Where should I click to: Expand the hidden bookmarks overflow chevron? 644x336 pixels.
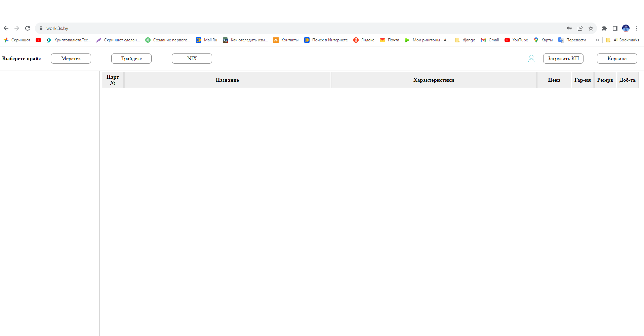(597, 40)
